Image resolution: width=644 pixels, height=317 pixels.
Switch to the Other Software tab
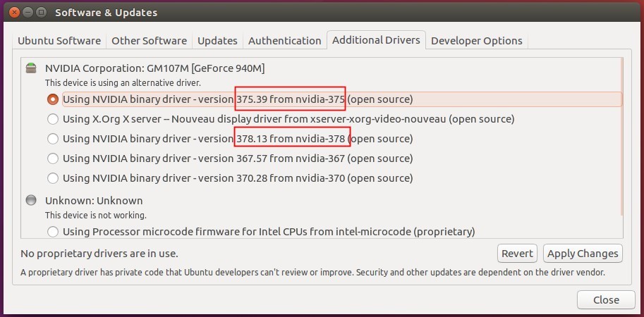149,41
